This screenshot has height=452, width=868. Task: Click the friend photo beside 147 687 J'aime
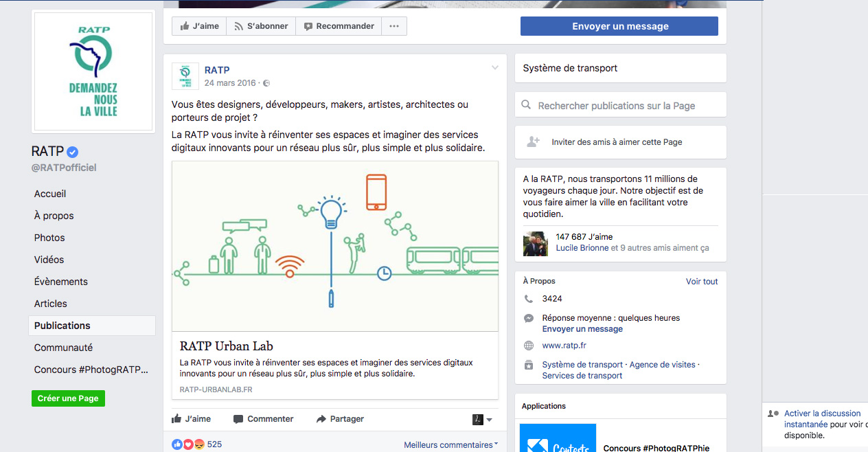[536, 244]
